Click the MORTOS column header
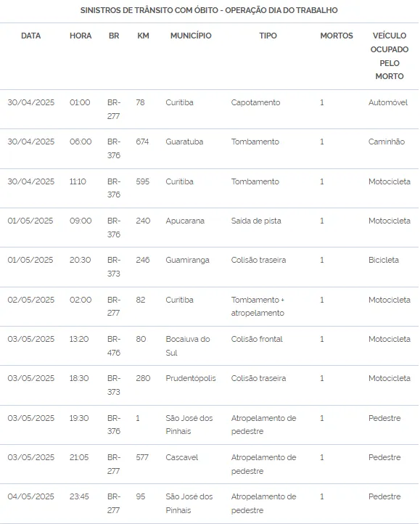Screen dimensions: 420x524 337,36
